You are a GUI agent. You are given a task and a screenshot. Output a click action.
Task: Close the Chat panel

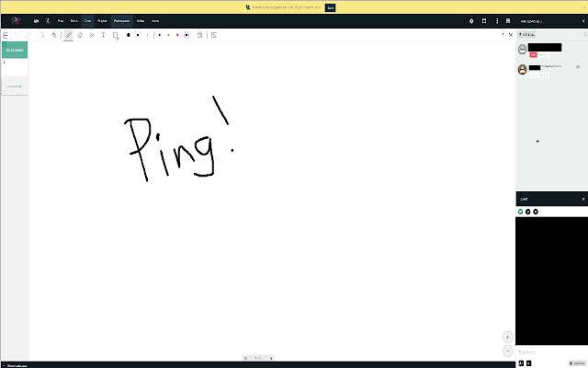[583, 199]
